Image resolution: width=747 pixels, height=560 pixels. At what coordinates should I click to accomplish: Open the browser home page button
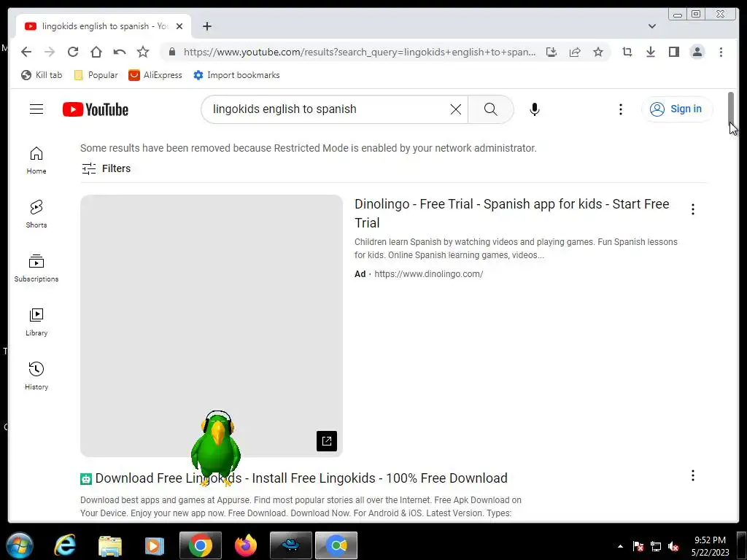tap(96, 52)
